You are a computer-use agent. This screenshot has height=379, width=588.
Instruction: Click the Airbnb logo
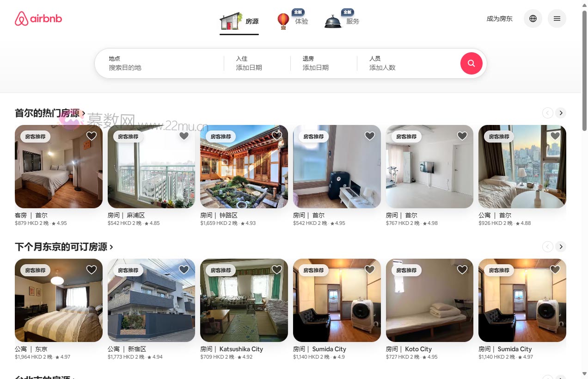click(x=38, y=19)
